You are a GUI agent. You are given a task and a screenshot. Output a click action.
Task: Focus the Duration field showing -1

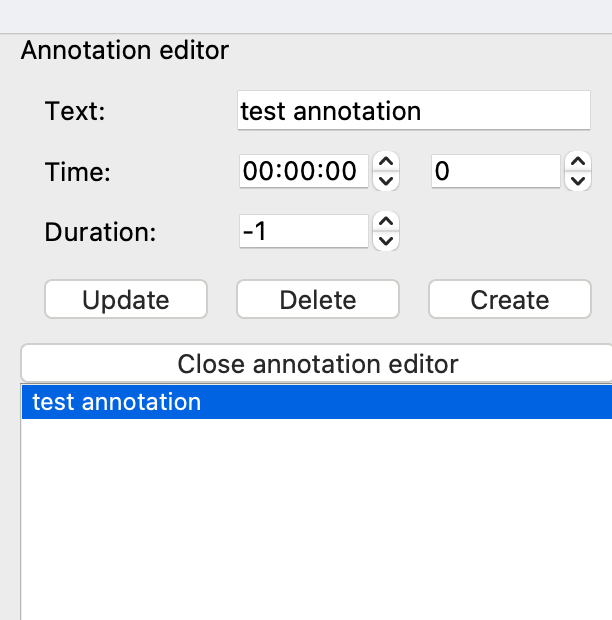pyautogui.click(x=304, y=233)
